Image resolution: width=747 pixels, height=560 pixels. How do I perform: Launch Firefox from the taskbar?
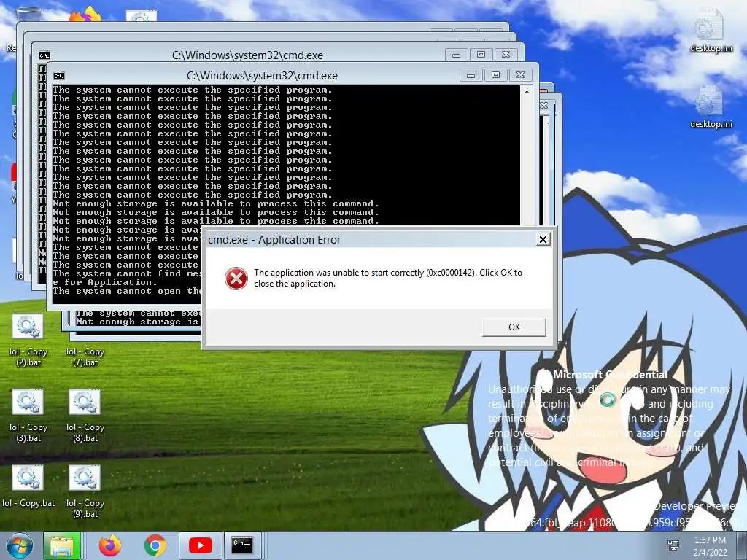110,545
